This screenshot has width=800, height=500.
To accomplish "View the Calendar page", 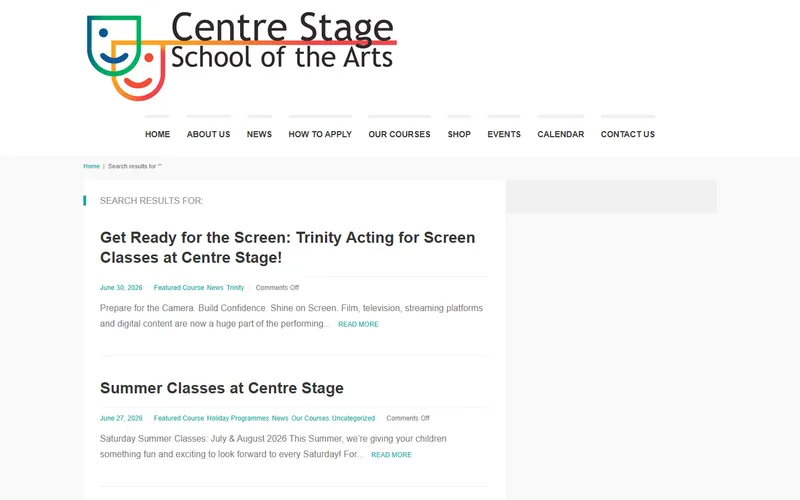I will pyautogui.click(x=561, y=134).
